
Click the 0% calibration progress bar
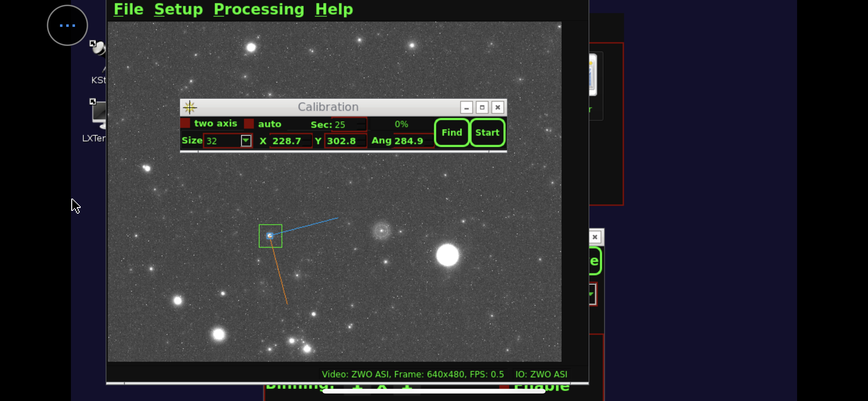[x=401, y=124]
